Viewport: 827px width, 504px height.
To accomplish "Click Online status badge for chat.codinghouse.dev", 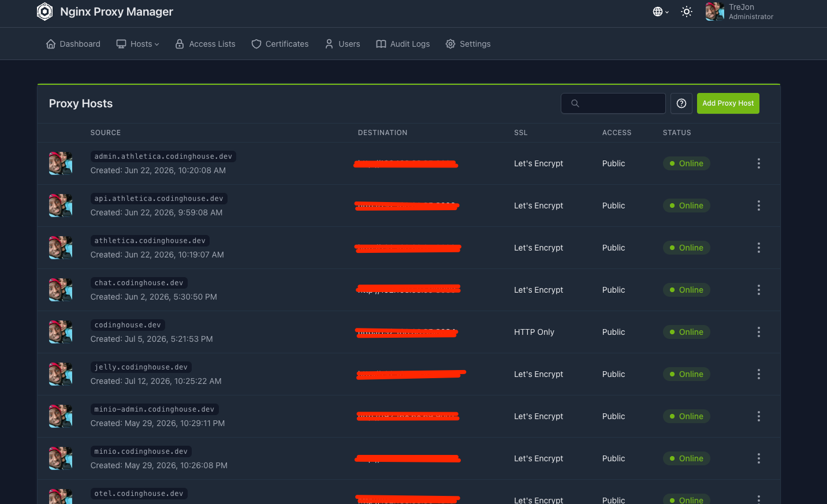I will click(686, 290).
